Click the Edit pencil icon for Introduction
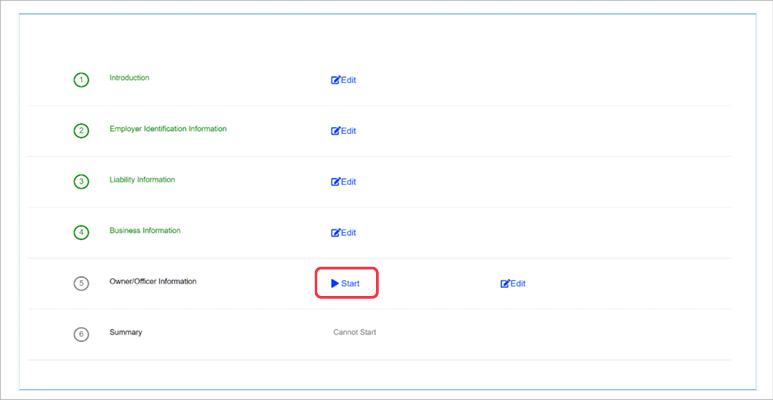Image resolution: width=773 pixels, height=400 pixels. [336, 80]
